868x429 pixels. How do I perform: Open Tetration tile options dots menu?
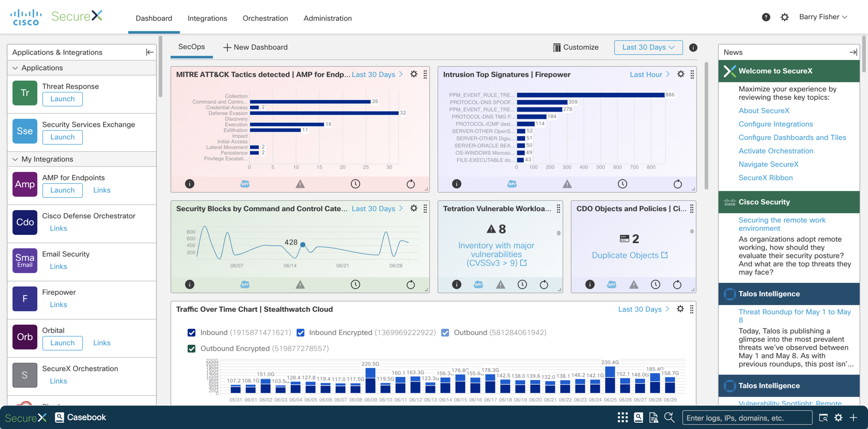coord(559,209)
